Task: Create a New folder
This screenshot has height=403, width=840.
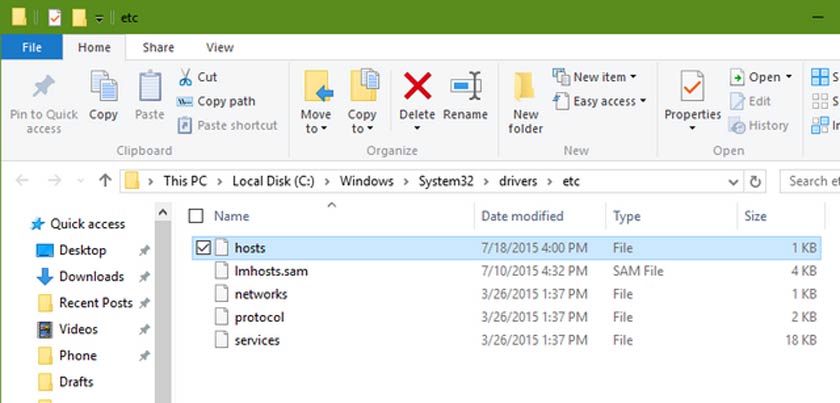Action: (x=526, y=103)
